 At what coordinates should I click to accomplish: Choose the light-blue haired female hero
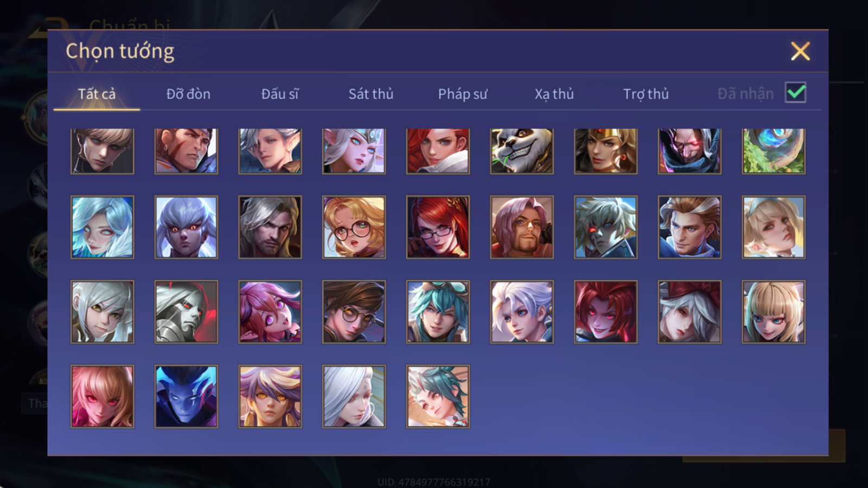[x=102, y=227]
